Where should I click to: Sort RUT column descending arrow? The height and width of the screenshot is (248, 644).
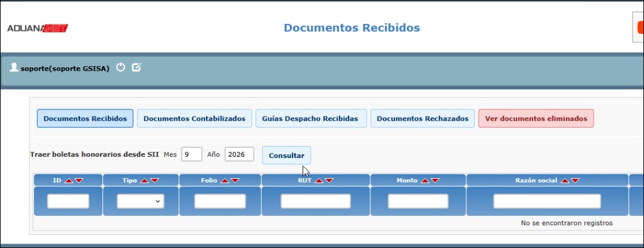[x=329, y=181]
